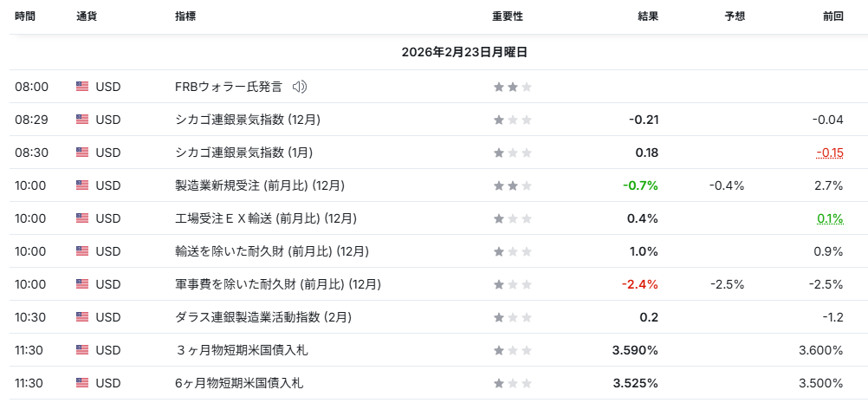Open 輸送を除いた耐久財 (前月比) details
The height and width of the screenshot is (403, 868).
tap(272, 251)
